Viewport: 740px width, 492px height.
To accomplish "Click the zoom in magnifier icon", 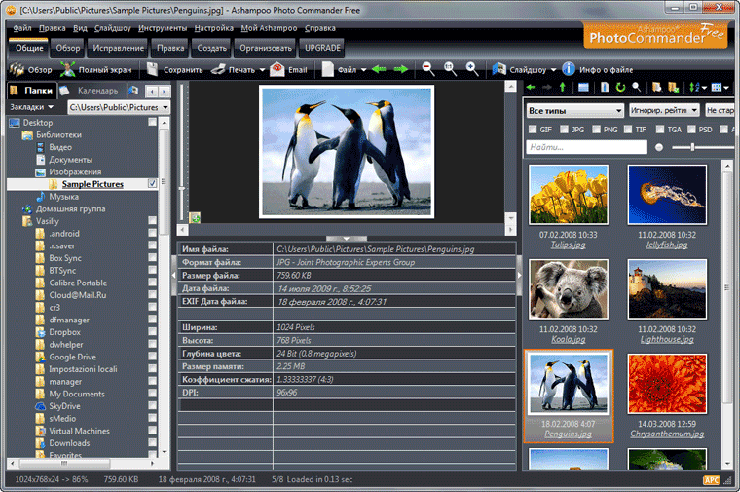I will point(472,69).
